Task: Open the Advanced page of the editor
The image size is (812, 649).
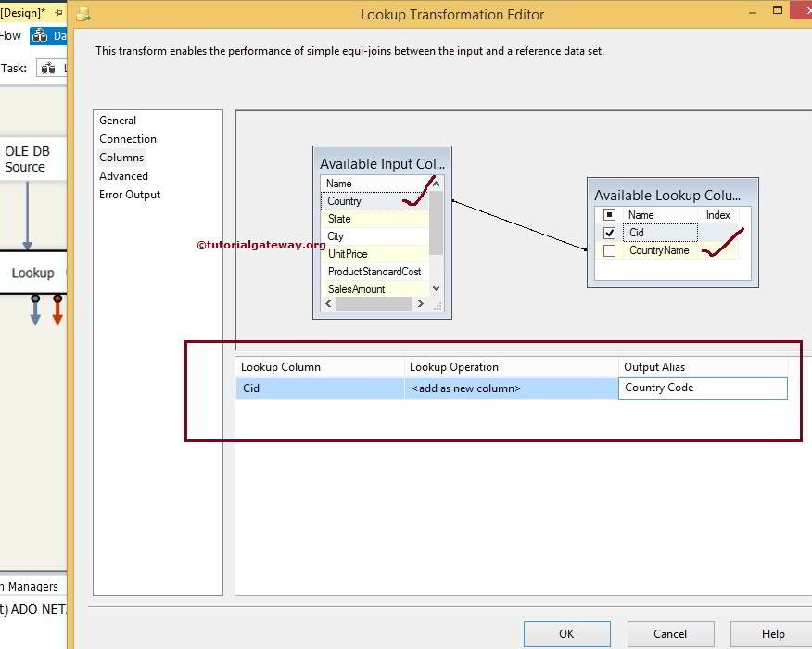Action: pyautogui.click(x=123, y=175)
